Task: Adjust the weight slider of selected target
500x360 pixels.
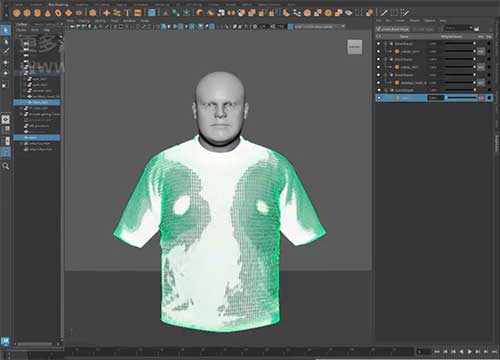Action: tap(461, 98)
